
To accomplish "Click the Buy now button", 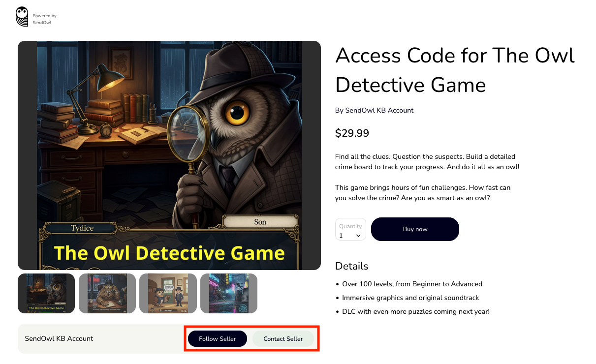I will click(x=415, y=229).
